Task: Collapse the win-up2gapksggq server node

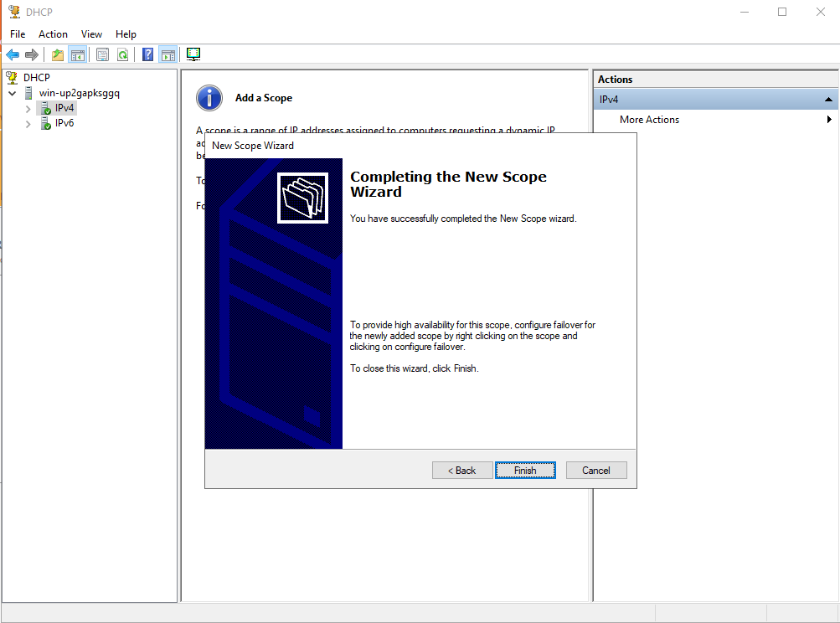Action: click(12, 93)
